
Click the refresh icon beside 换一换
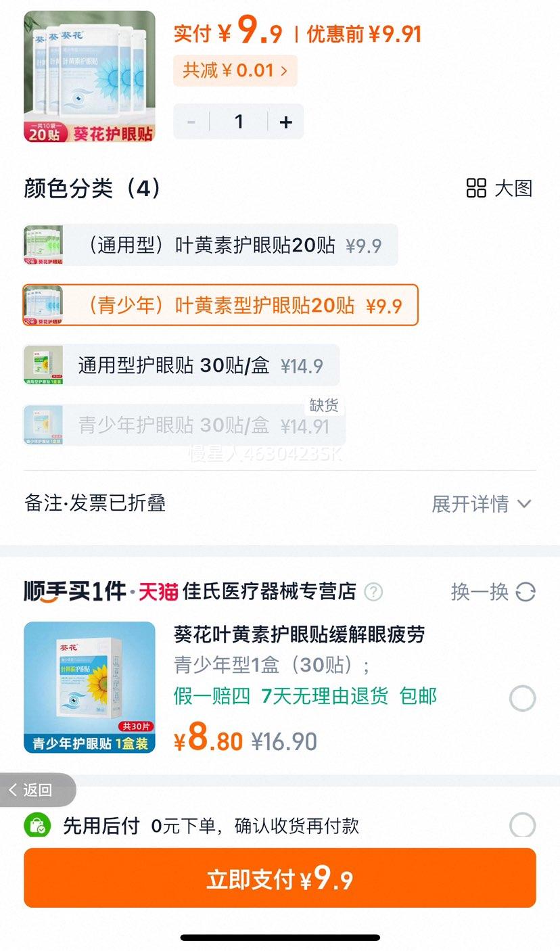point(526,592)
